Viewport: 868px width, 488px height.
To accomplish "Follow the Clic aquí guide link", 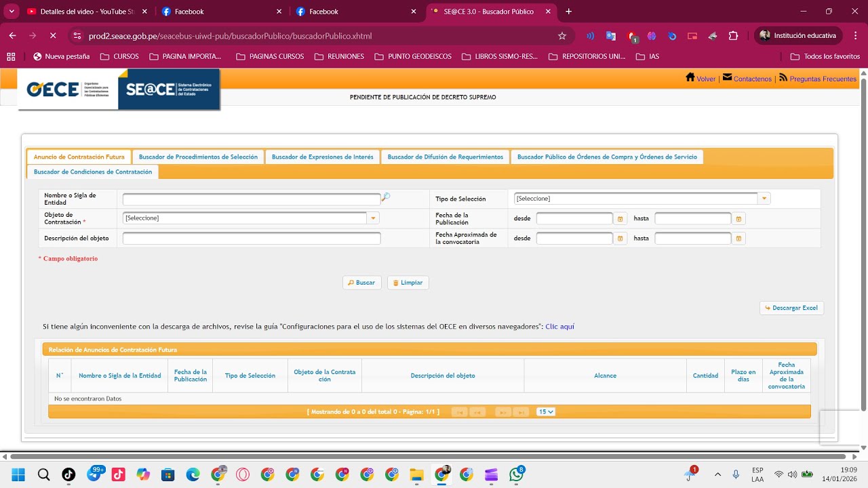I will point(559,327).
